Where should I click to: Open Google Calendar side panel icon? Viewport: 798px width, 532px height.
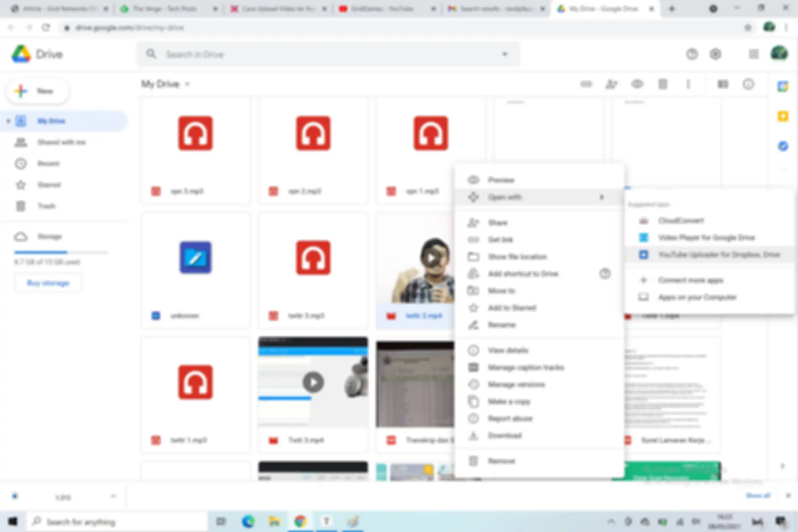click(783, 86)
